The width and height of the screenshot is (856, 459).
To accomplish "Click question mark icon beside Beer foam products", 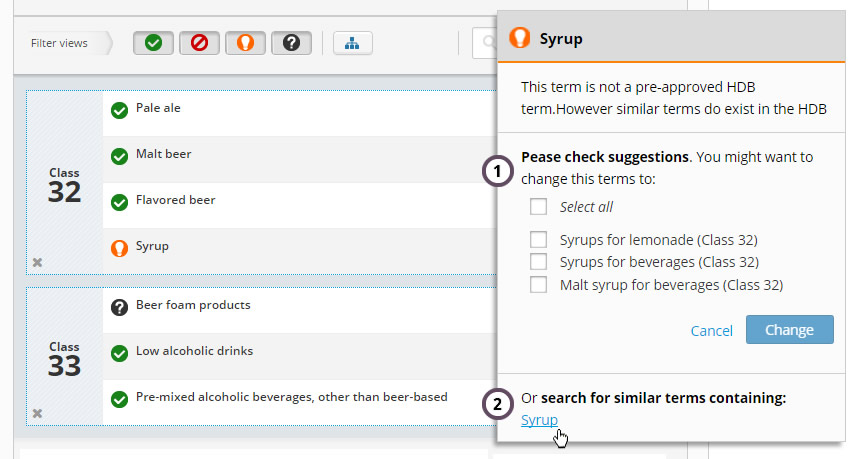I will point(119,307).
